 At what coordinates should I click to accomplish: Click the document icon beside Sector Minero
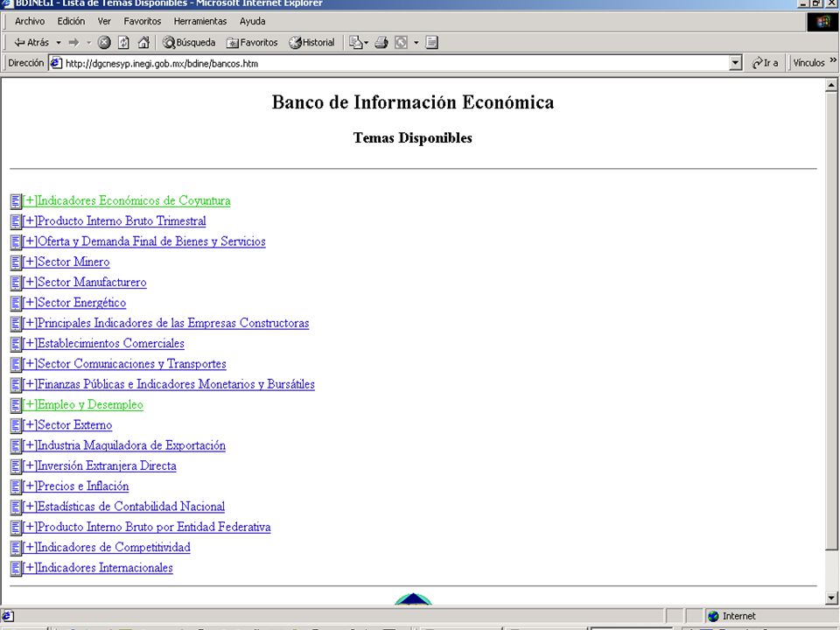click(x=16, y=262)
